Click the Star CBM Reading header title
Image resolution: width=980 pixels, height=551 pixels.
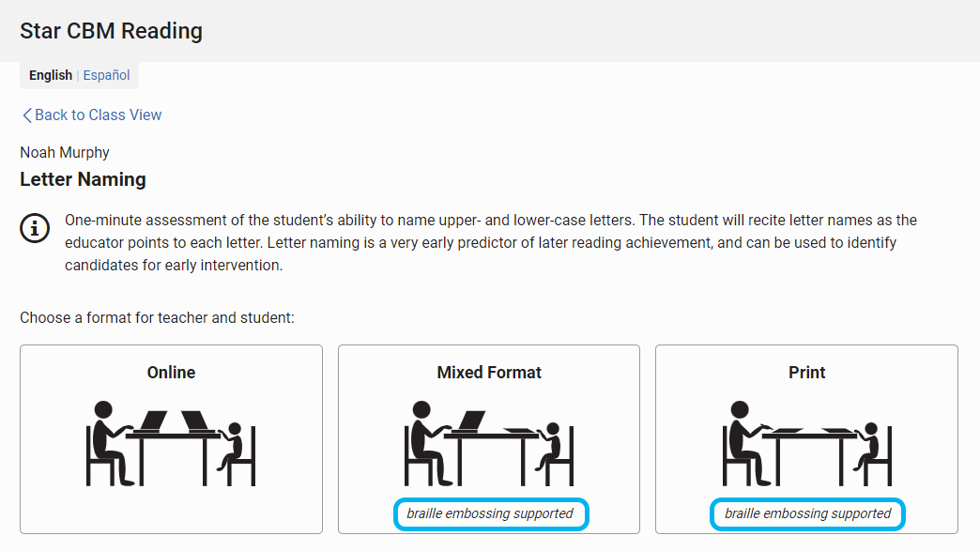(112, 31)
